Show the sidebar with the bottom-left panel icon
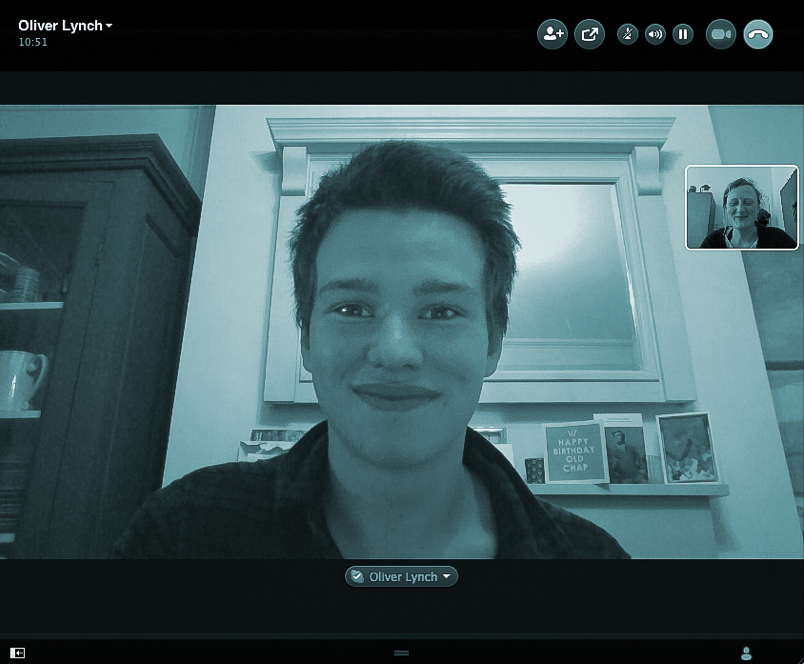Viewport: 804px width, 664px height. (17, 653)
